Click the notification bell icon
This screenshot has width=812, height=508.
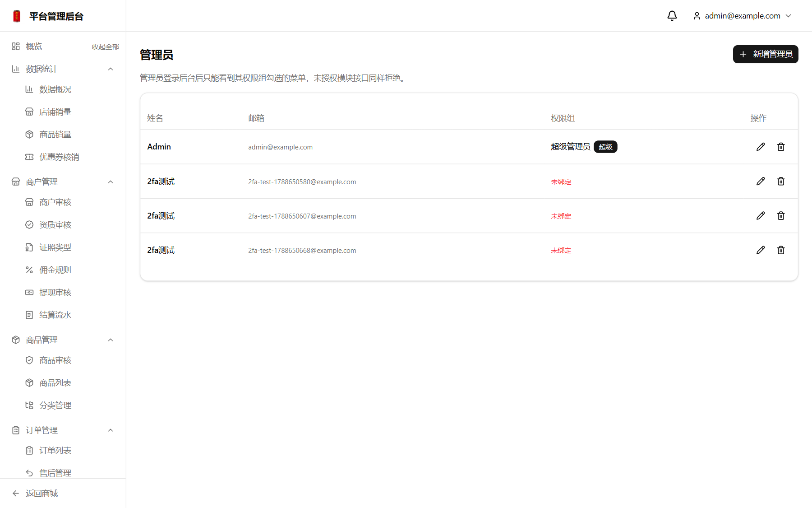pos(672,16)
